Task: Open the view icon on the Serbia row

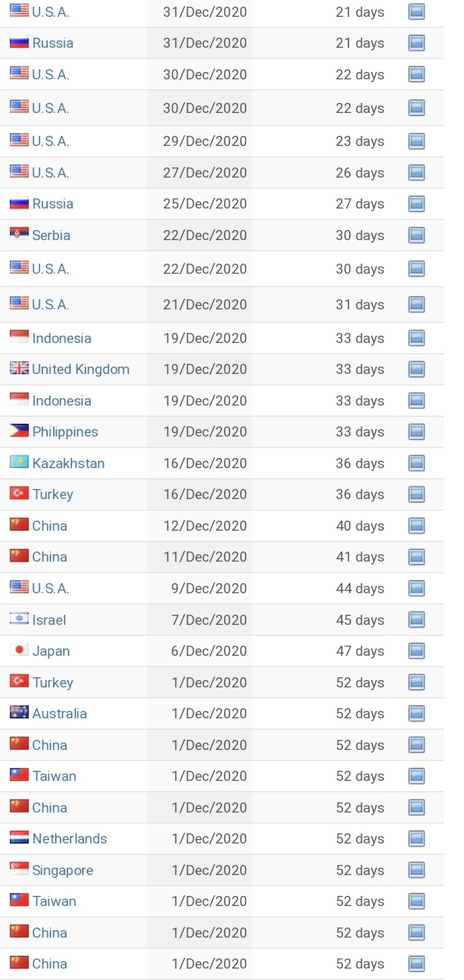Action: tap(416, 235)
